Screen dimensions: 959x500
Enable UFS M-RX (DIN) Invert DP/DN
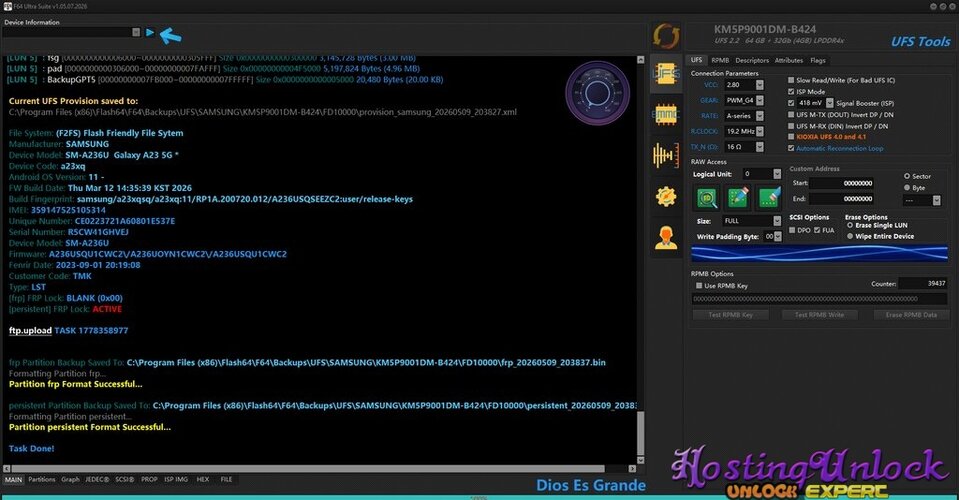[x=791, y=126]
